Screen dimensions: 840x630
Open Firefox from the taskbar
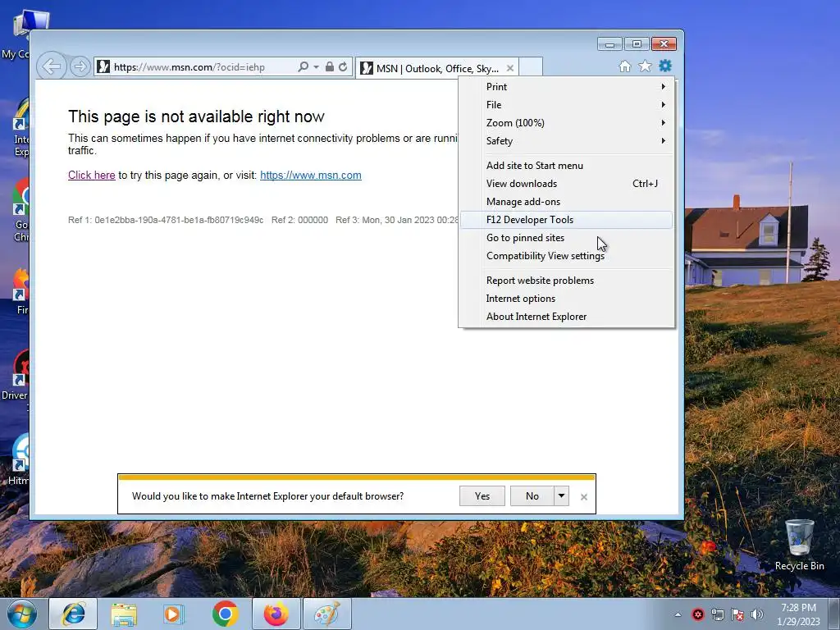(x=276, y=614)
